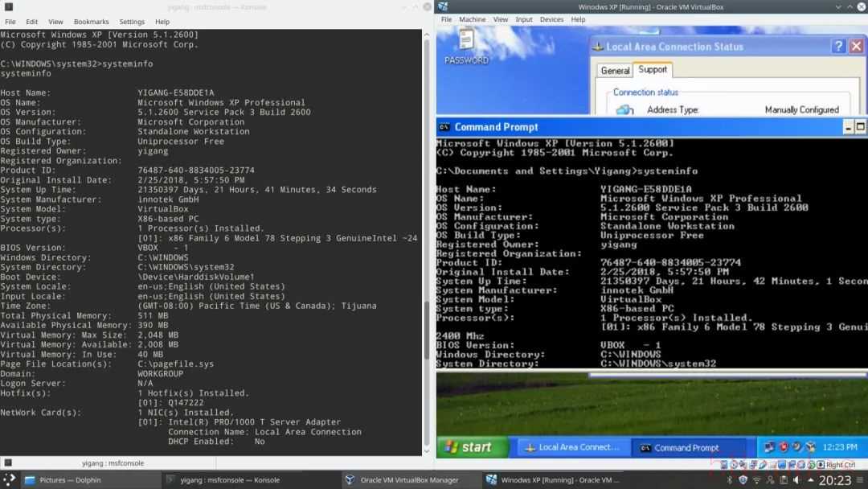Open VirtualBox Help menu

(578, 19)
